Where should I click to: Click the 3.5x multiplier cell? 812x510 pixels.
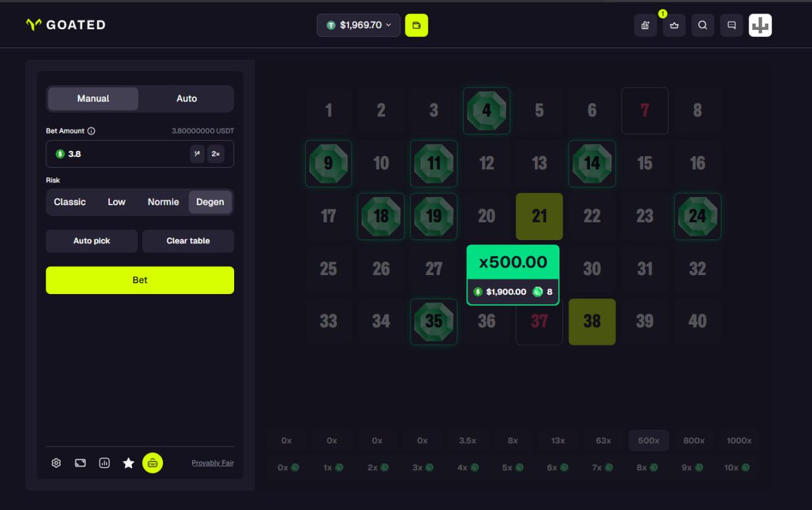tap(468, 440)
